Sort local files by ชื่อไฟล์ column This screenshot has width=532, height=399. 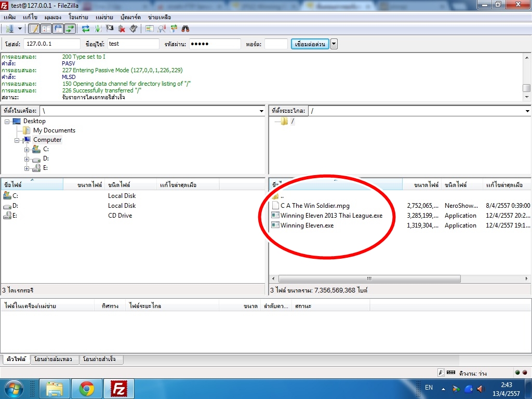tap(32, 184)
